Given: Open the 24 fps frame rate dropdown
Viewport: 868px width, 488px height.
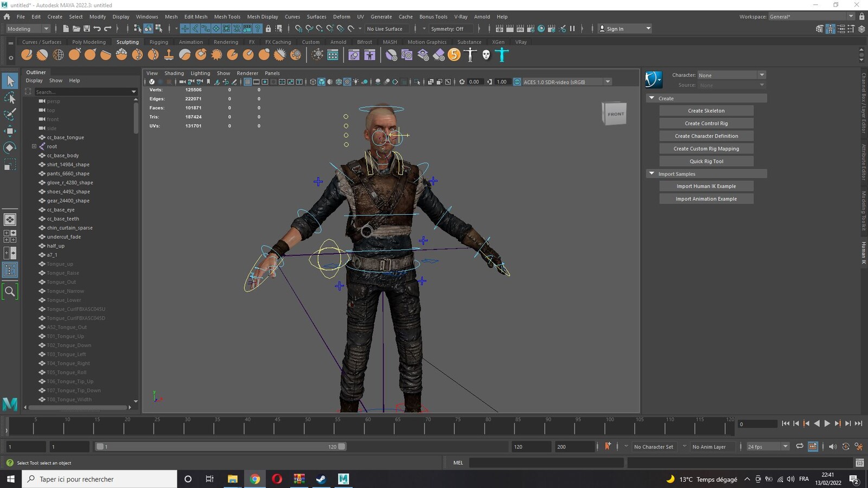Looking at the screenshot, I should click(767, 446).
